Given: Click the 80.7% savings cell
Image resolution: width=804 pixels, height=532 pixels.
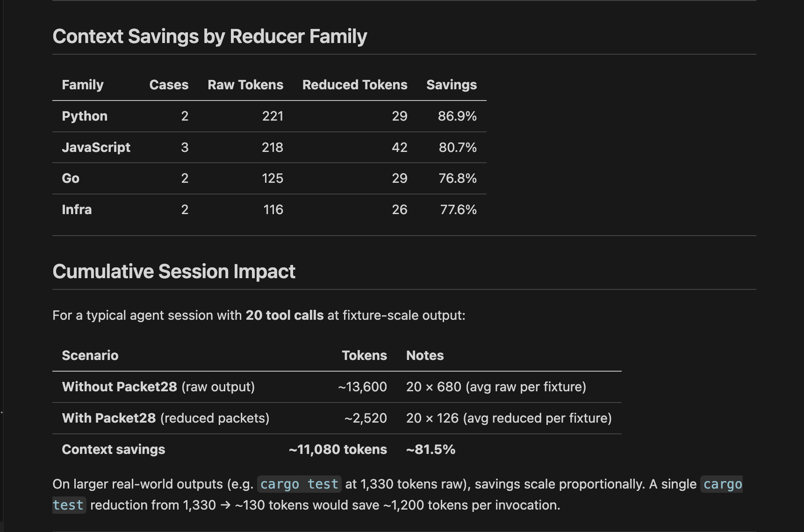Looking at the screenshot, I should coord(457,147).
